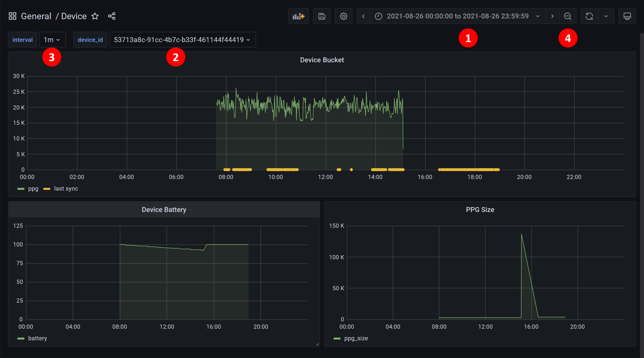Image resolution: width=644 pixels, height=358 pixels.
Task: Open the interval variable dropdown showing 1m
Action: [x=52, y=40]
